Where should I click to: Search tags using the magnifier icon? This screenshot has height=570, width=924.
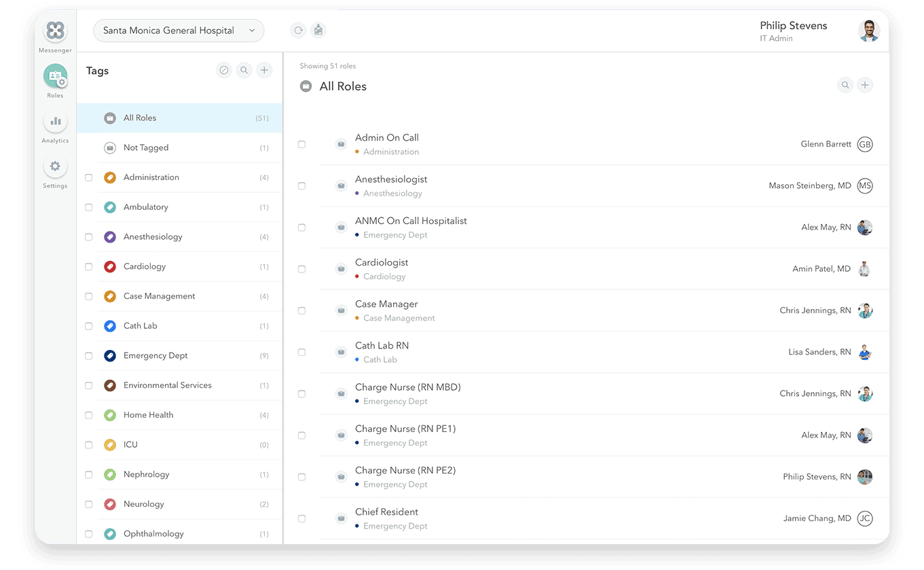244,70
